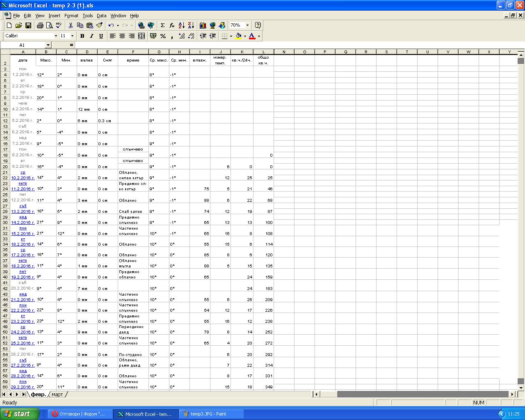Open the Name Box dropdown arrow
This screenshot has height=420, width=525.
pyautogui.click(x=48, y=45)
